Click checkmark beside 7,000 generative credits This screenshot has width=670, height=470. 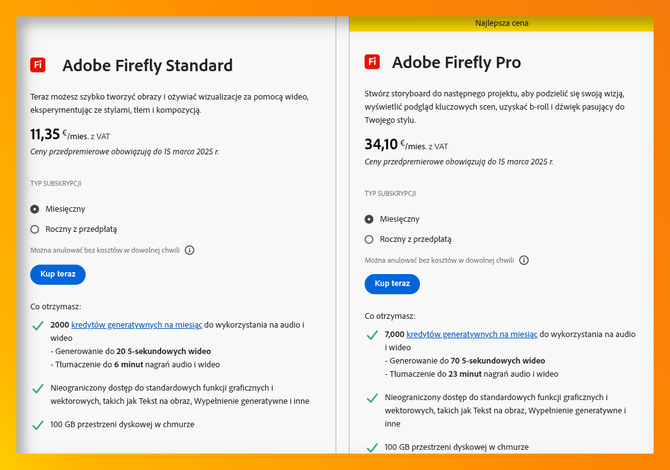click(372, 335)
